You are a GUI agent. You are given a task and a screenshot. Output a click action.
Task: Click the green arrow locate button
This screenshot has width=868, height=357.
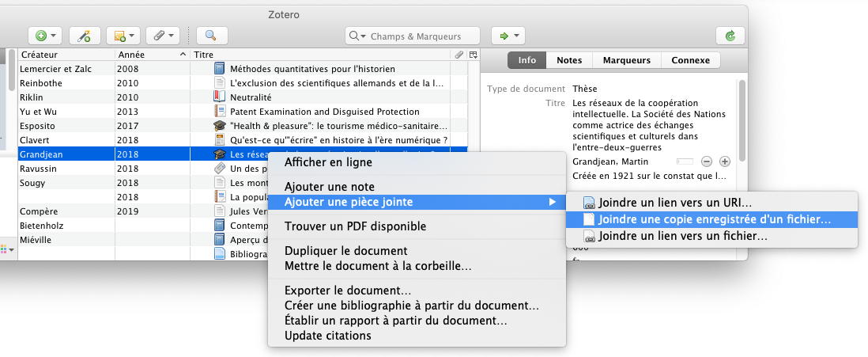(508, 36)
